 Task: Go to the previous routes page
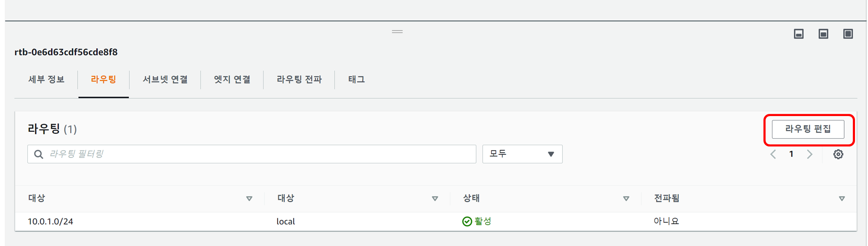(773, 154)
